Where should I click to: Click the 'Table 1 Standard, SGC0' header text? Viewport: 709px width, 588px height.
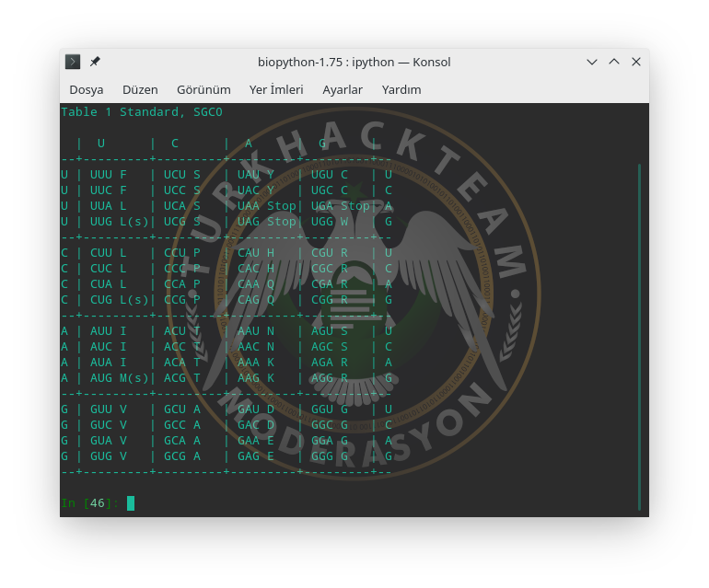tap(142, 112)
